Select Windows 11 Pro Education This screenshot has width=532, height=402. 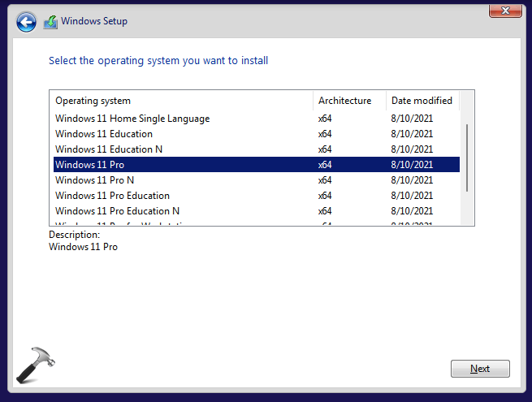click(x=112, y=196)
